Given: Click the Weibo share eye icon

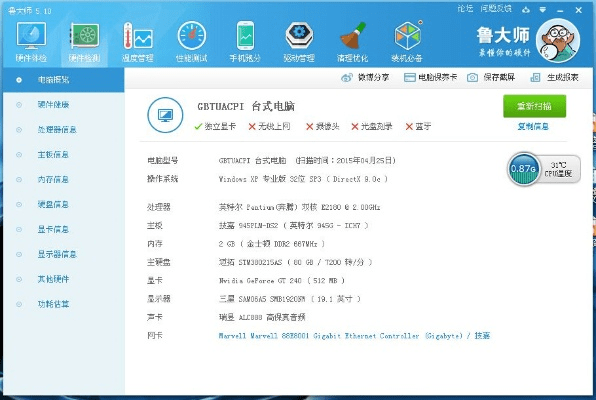Looking at the screenshot, I should click(347, 78).
